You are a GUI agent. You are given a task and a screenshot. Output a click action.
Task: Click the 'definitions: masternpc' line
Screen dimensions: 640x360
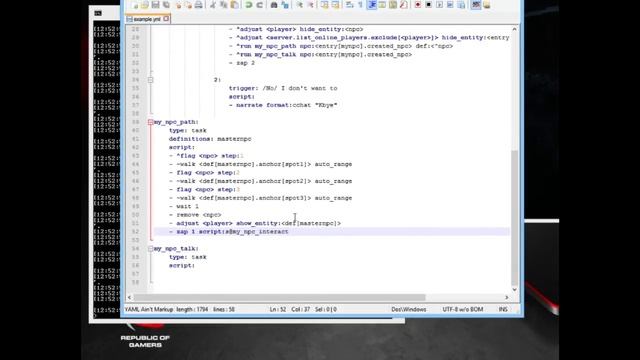[x=210, y=139]
